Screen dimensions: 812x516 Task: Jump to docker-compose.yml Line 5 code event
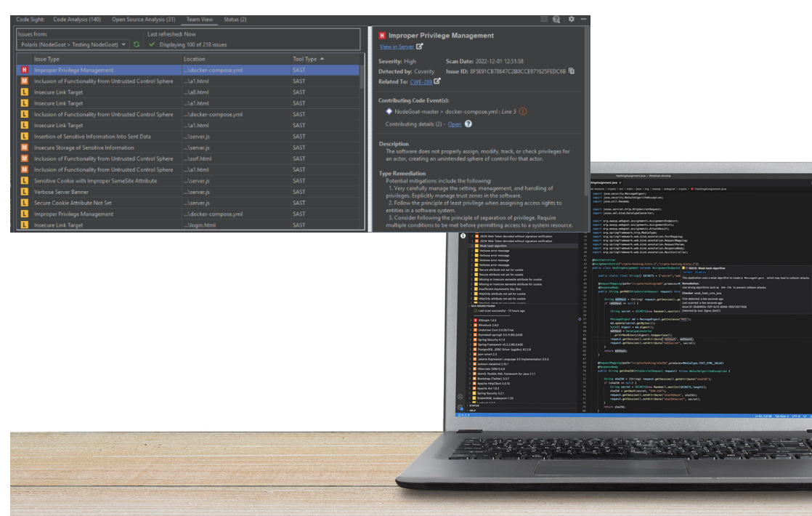pos(455,111)
